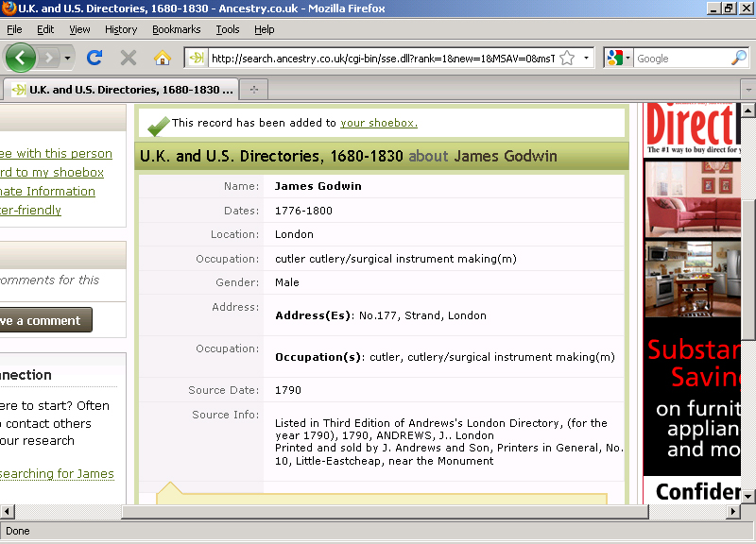Screen dimensions: 756x544
Task: Open the Edit menu
Action: pos(45,29)
